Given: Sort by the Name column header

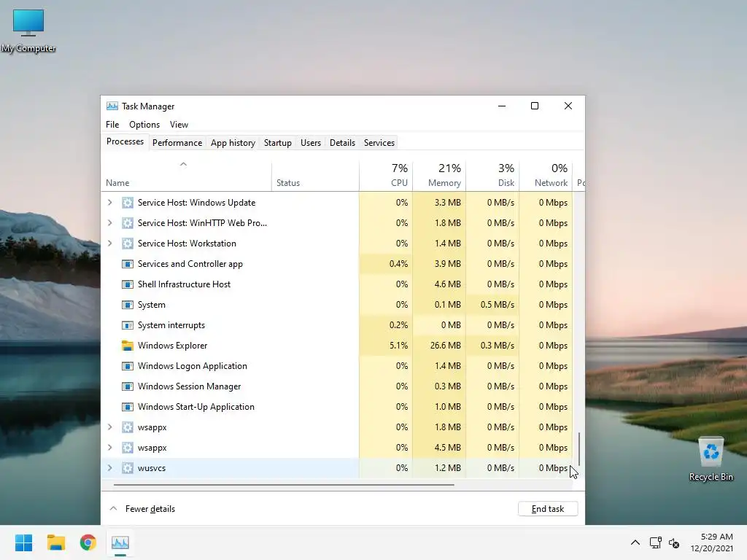Looking at the screenshot, I should point(186,176).
